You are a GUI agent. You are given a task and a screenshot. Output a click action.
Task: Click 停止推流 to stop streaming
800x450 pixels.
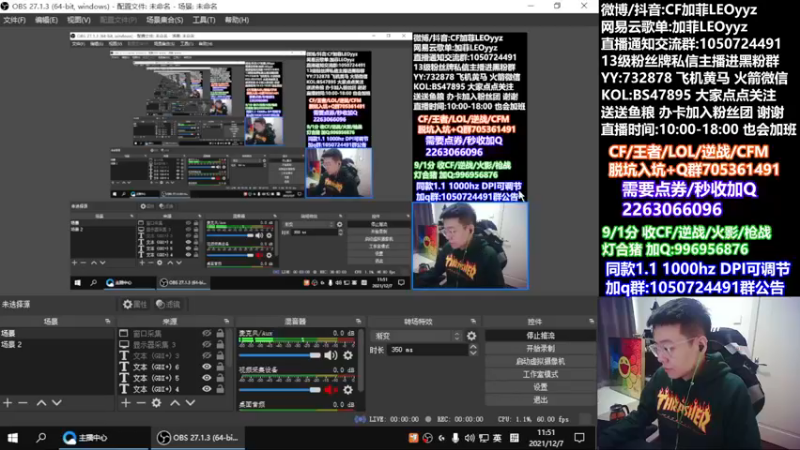[x=540, y=336]
